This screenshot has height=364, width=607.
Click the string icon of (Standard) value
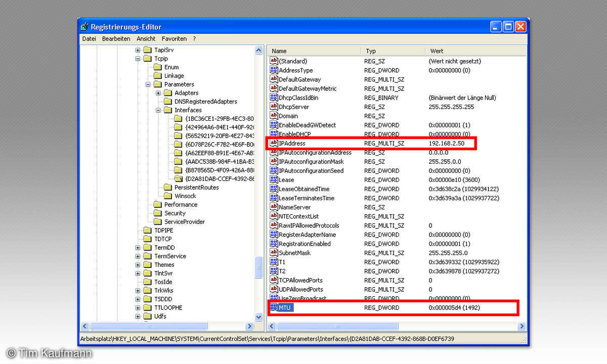tap(274, 61)
